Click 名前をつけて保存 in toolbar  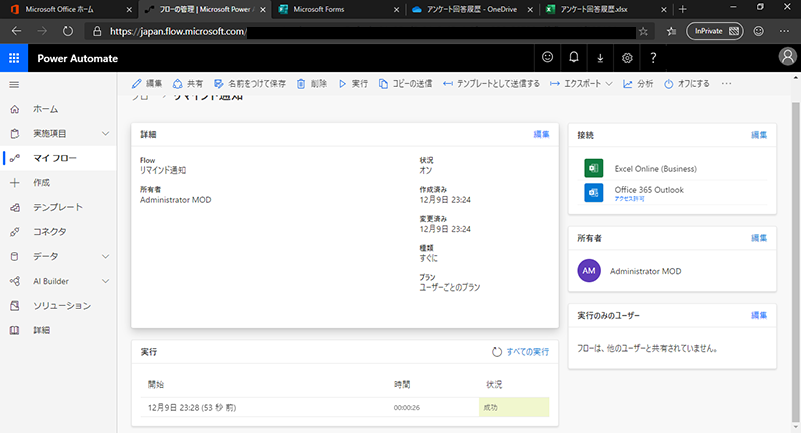[x=250, y=84]
